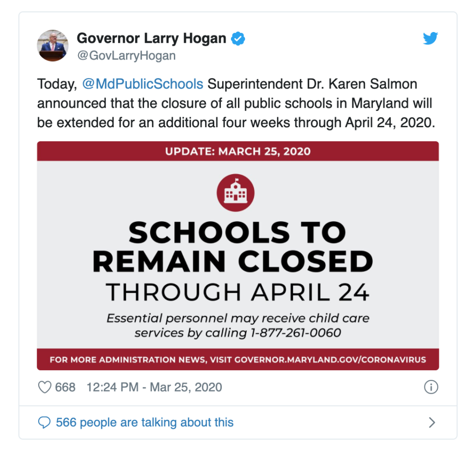Open the @GovLarryHogan handle
The height and width of the screenshot is (451, 476).
point(126,56)
